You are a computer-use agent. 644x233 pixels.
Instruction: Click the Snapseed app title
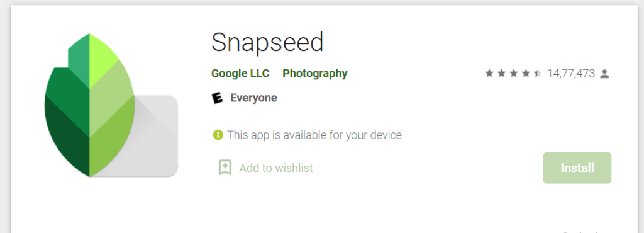pyautogui.click(x=267, y=42)
